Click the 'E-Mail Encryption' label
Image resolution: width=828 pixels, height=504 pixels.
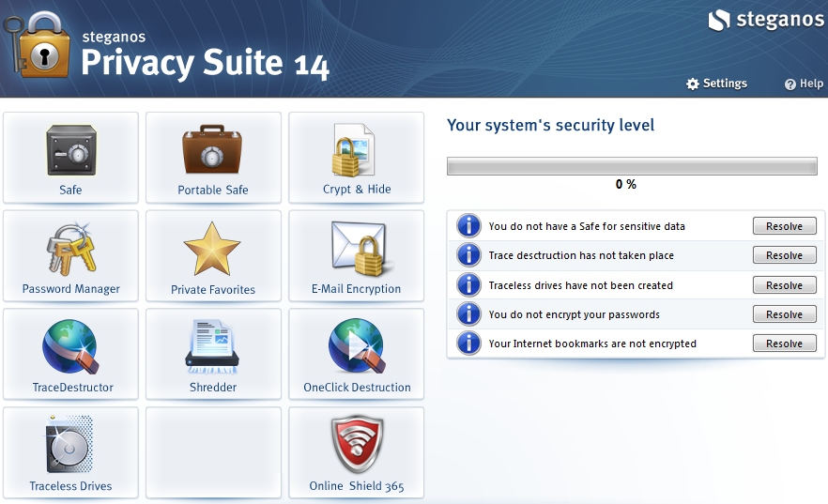tap(356, 289)
